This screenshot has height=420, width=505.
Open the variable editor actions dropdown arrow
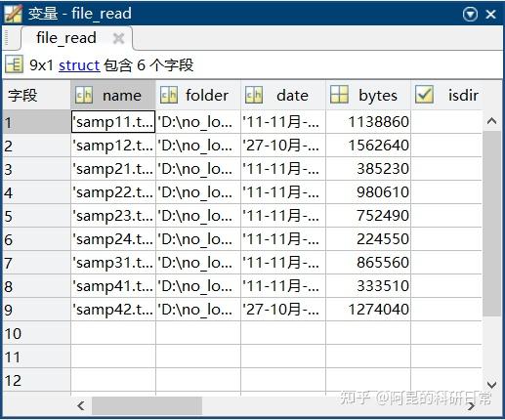470,14
